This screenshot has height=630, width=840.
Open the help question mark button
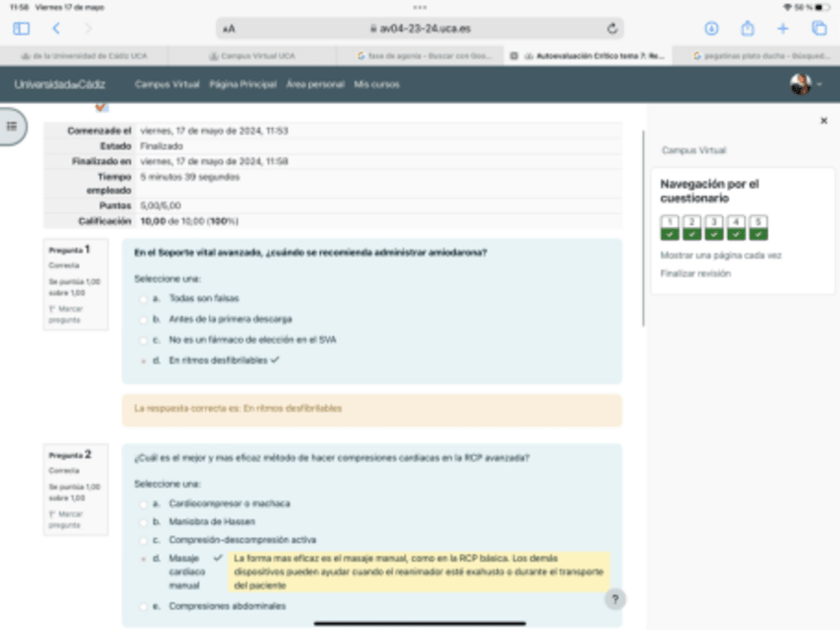(x=615, y=599)
